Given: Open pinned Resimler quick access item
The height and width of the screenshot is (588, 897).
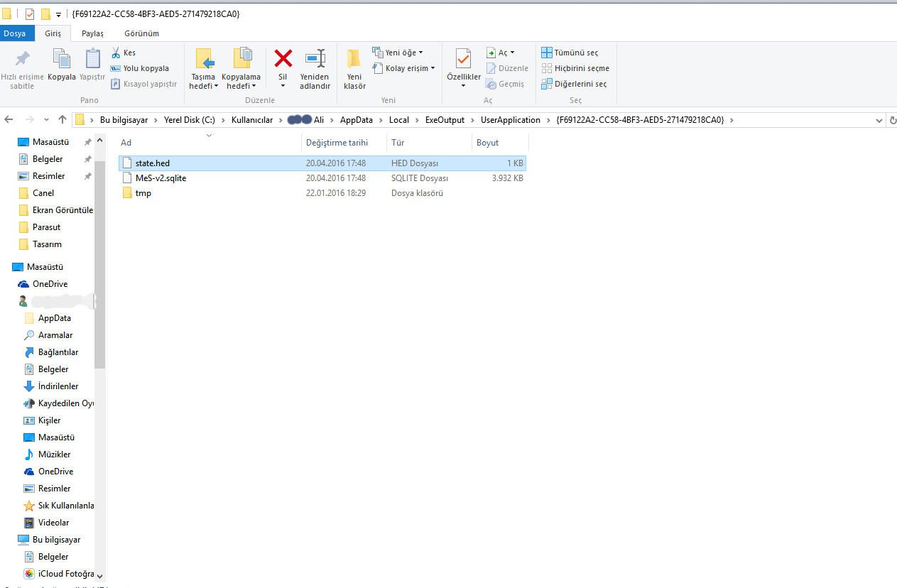Looking at the screenshot, I should [48, 176].
